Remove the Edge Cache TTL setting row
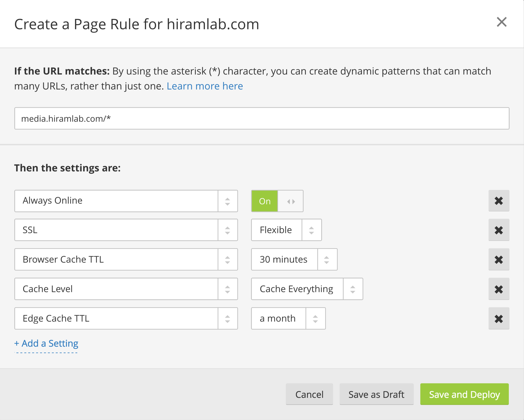 tap(499, 318)
